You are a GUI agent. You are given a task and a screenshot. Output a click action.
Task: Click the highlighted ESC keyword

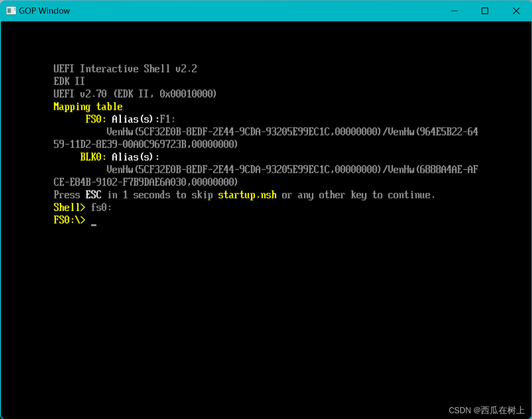point(93,195)
